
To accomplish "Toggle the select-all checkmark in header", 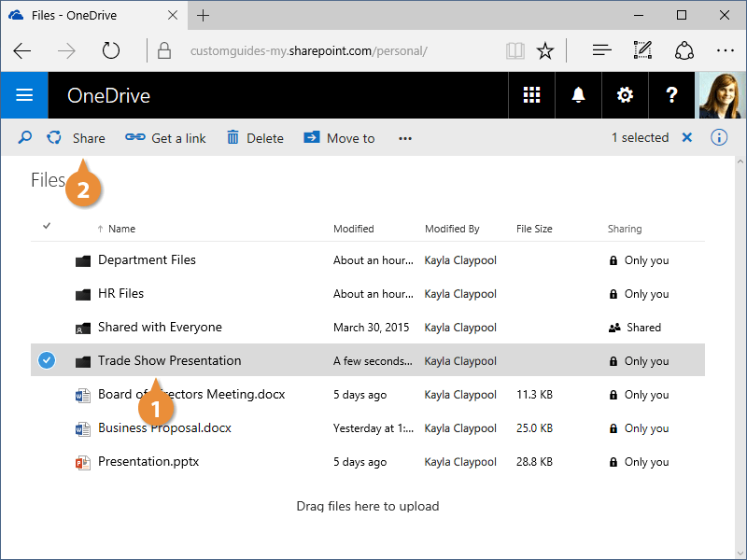I will click(x=48, y=226).
